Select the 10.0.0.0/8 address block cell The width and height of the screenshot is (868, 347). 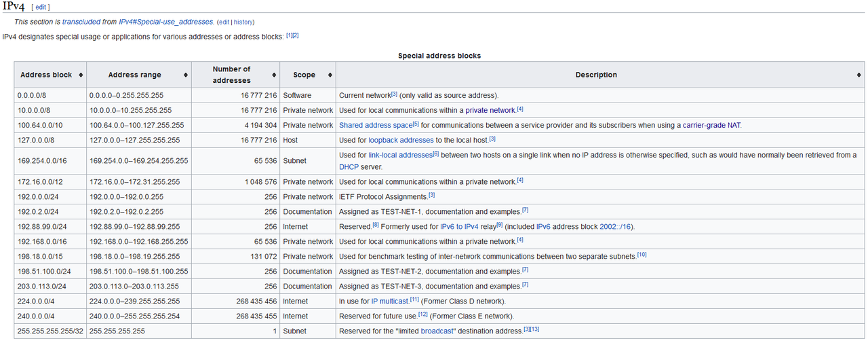click(51, 111)
